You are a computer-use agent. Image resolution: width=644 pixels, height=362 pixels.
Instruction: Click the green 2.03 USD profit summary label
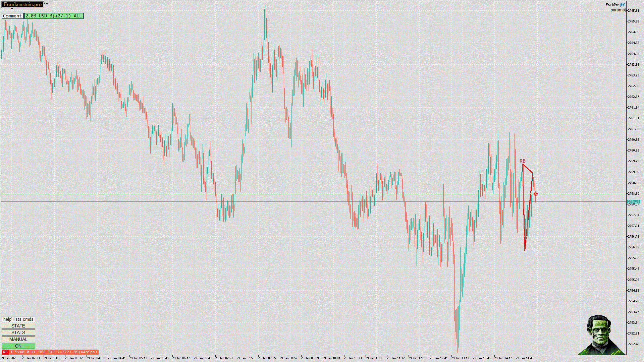[54, 16]
